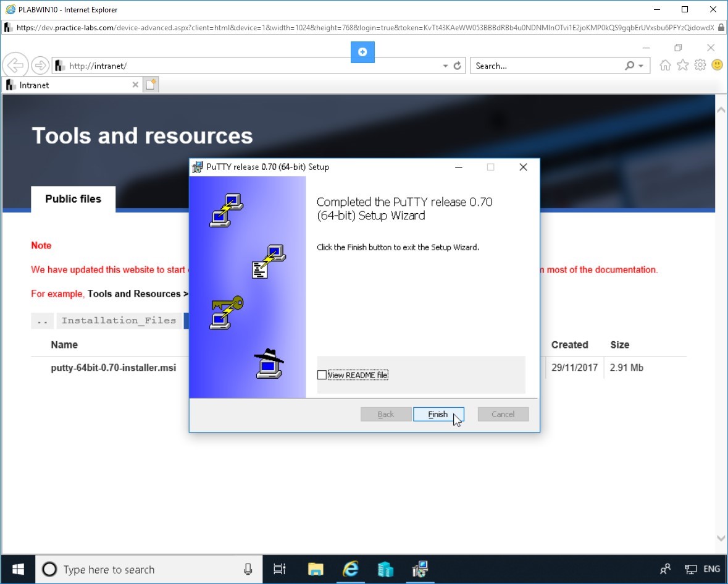Click the blue plus button at top
This screenshot has width=728, height=584.
point(362,52)
